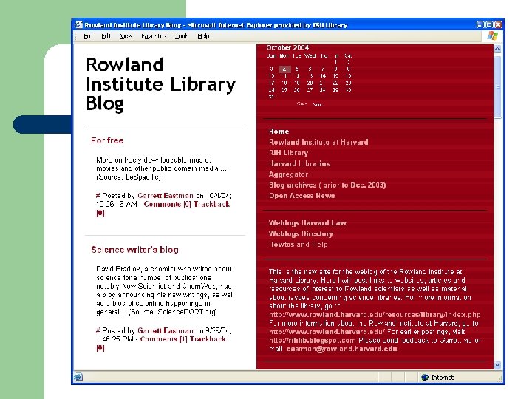Viewport: 532px width, 399px height.
Task: Open the View menu
Action: click(x=126, y=36)
